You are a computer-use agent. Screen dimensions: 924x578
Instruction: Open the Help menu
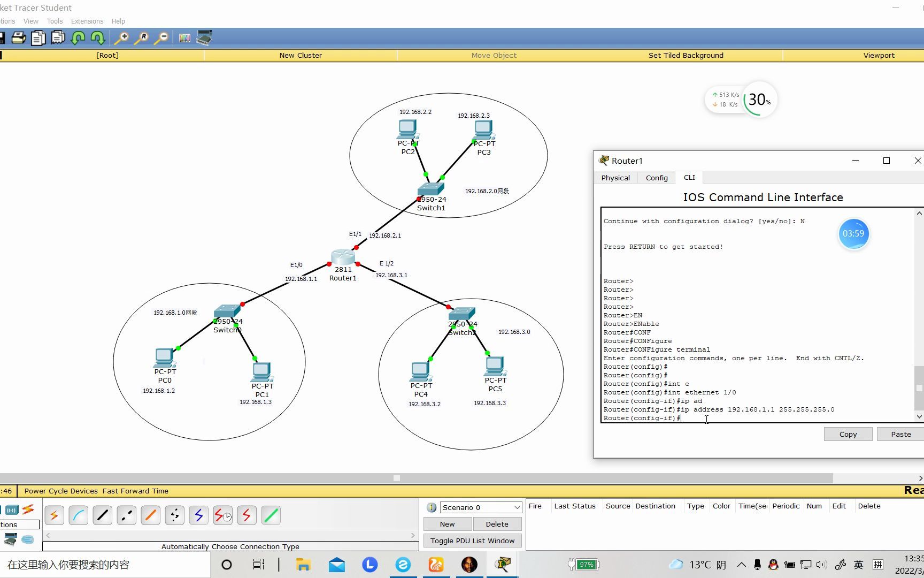118,21
